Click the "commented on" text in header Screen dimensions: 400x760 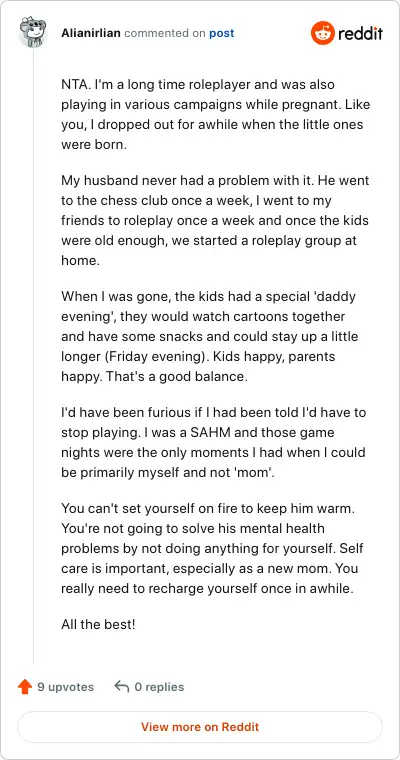(x=165, y=33)
